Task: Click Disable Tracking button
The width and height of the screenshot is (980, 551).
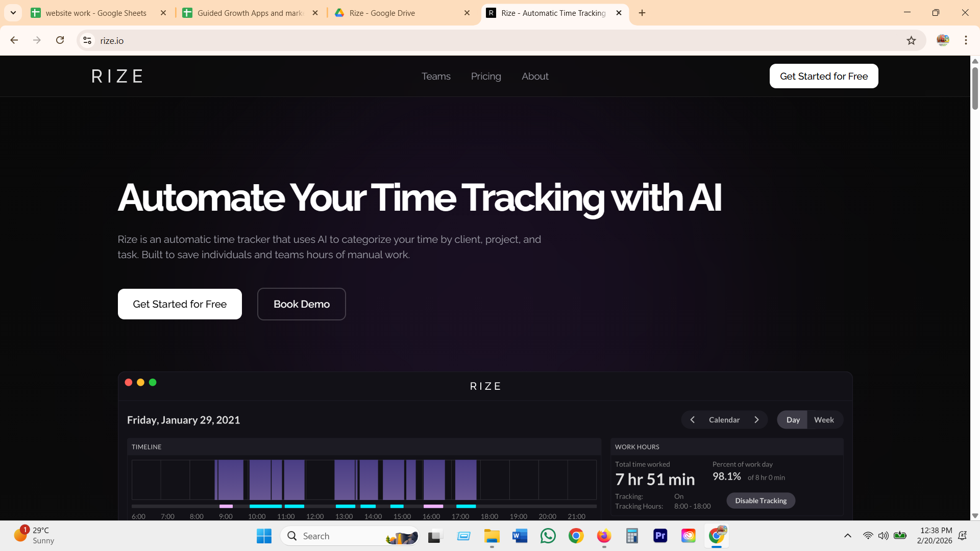Action: tap(761, 500)
